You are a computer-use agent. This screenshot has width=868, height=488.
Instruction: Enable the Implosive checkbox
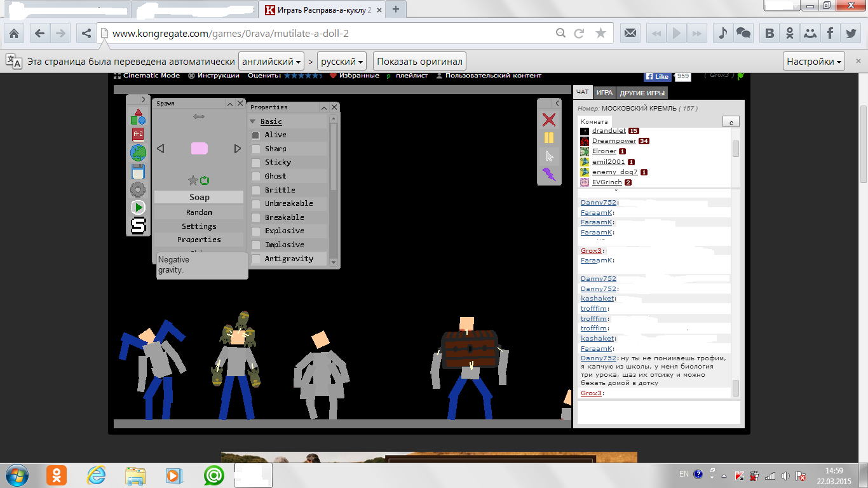click(x=255, y=245)
